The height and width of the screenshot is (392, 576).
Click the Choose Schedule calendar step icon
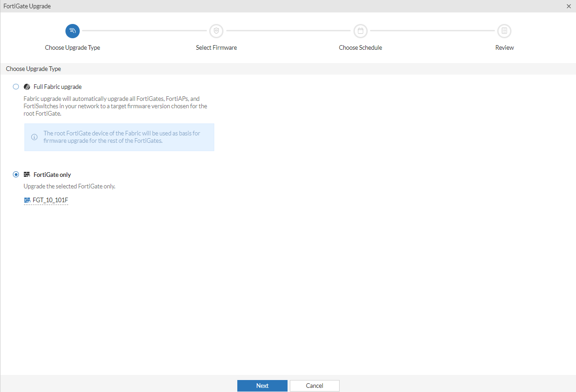(x=360, y=31)
